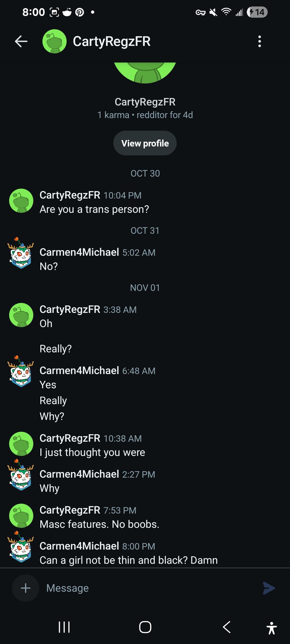Tap Carmen4Michael username at 8:00 PM message

point(79,546)
